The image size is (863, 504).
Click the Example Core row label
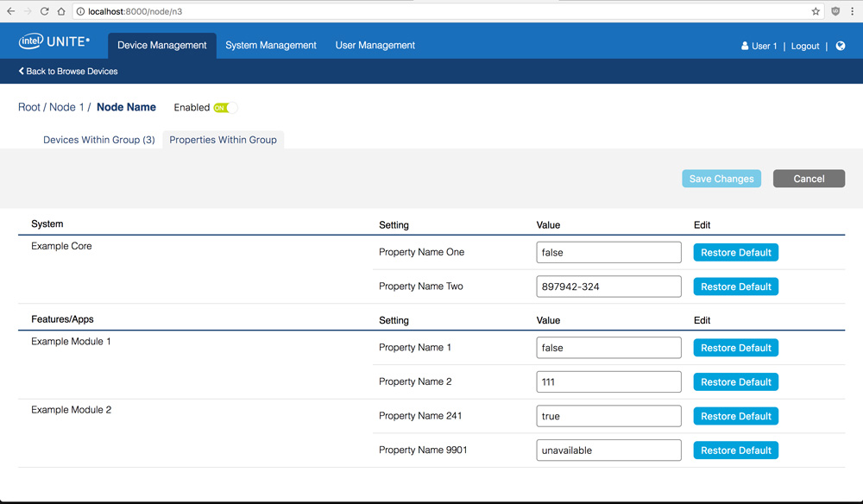[x=61, y=246]
